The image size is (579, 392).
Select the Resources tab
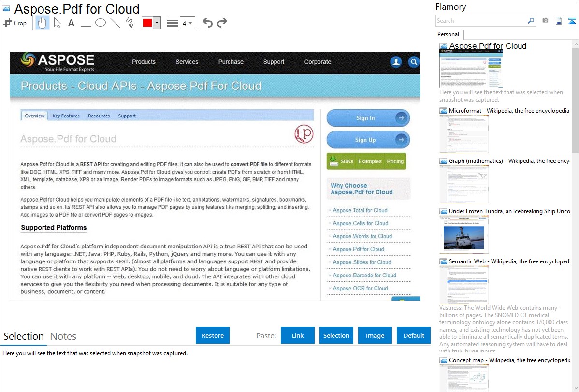[x=99, y=116]
